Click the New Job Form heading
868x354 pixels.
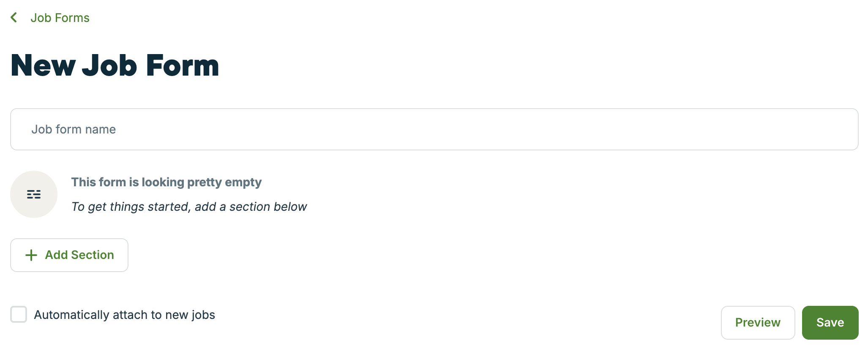115,65
